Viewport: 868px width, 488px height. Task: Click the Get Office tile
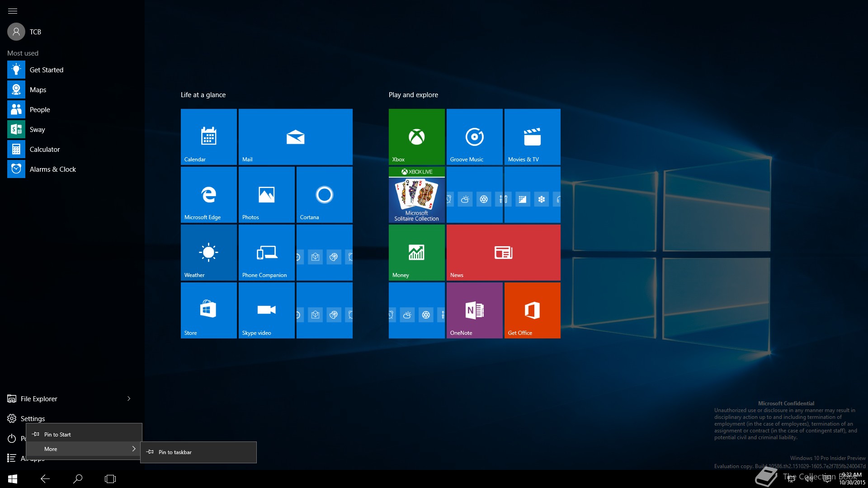532,310
